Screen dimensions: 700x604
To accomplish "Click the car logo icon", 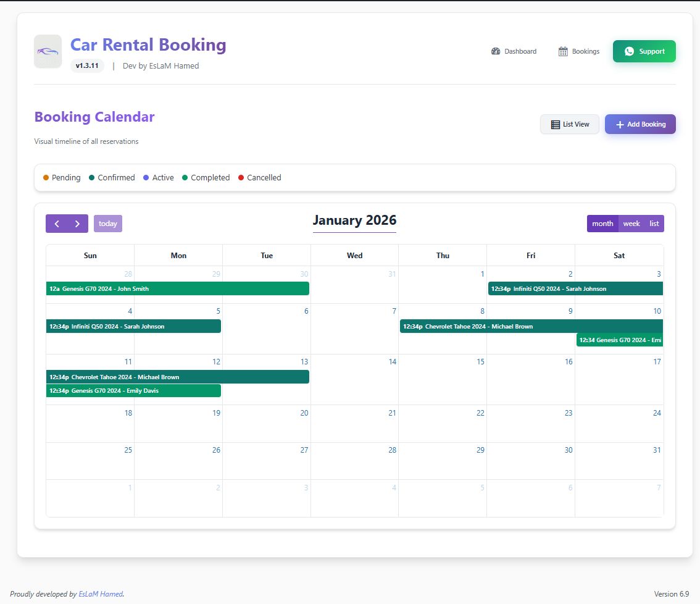I will pyautogui.click(x=48, y=51).
